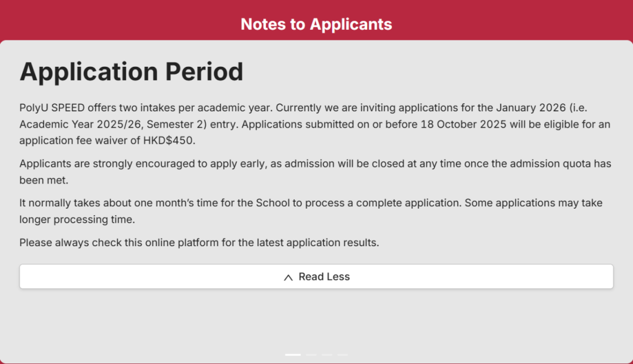
Task: Click the line 'Please always check this online platform'
Action: (199, 243)
